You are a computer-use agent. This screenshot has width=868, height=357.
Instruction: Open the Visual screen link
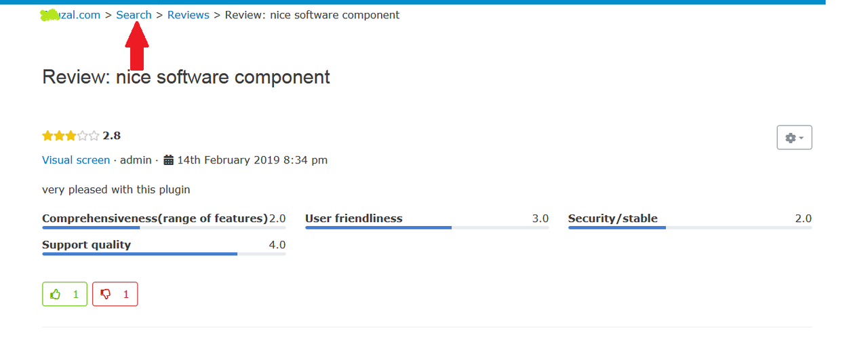coord(76,160)
